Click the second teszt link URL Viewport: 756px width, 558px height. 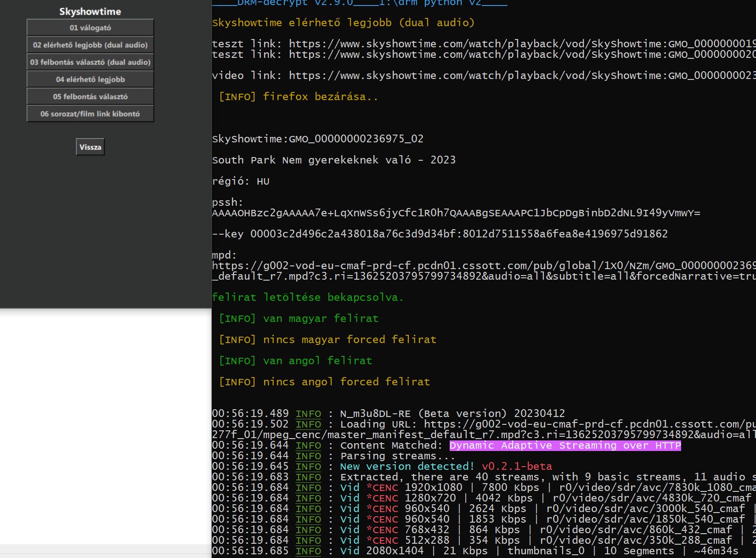pos(522,54)
